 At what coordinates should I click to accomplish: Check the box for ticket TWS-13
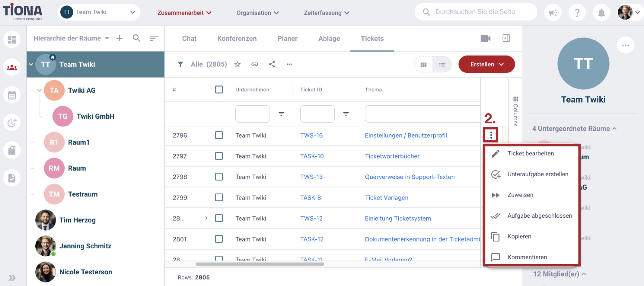(219, 177)
